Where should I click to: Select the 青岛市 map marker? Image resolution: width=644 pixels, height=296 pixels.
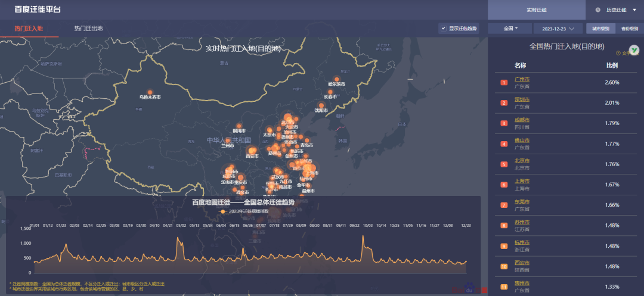coord(307,140)
